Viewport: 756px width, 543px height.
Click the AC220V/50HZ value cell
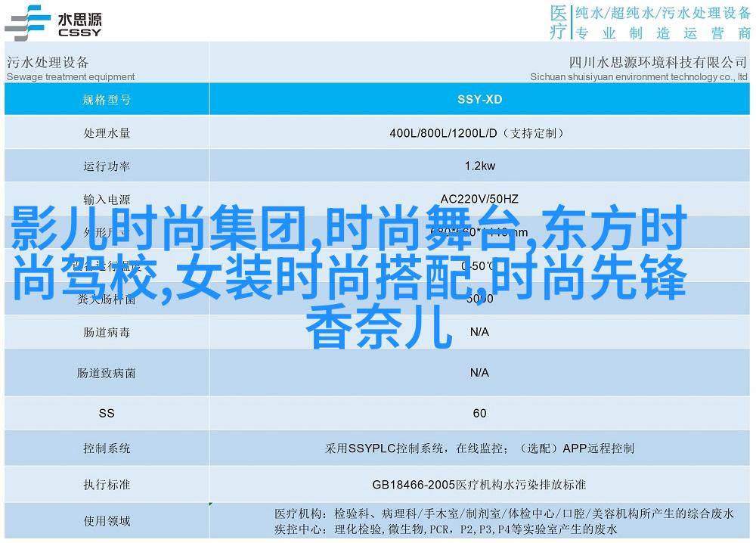point(479,199)
